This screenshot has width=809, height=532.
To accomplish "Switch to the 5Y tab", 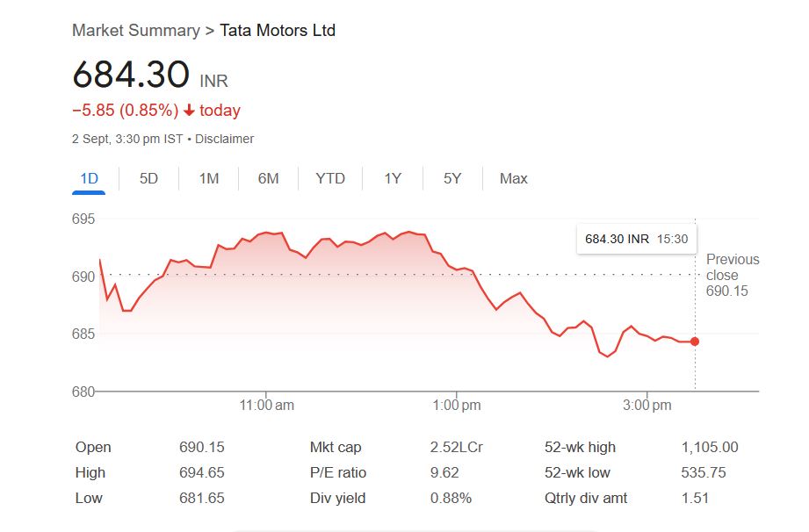I will tap(451, 178).
